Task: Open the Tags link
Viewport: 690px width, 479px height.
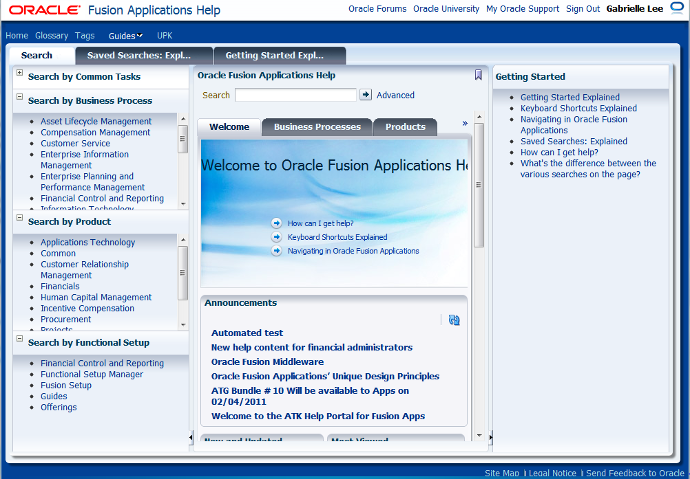Action: click(84, 36)
